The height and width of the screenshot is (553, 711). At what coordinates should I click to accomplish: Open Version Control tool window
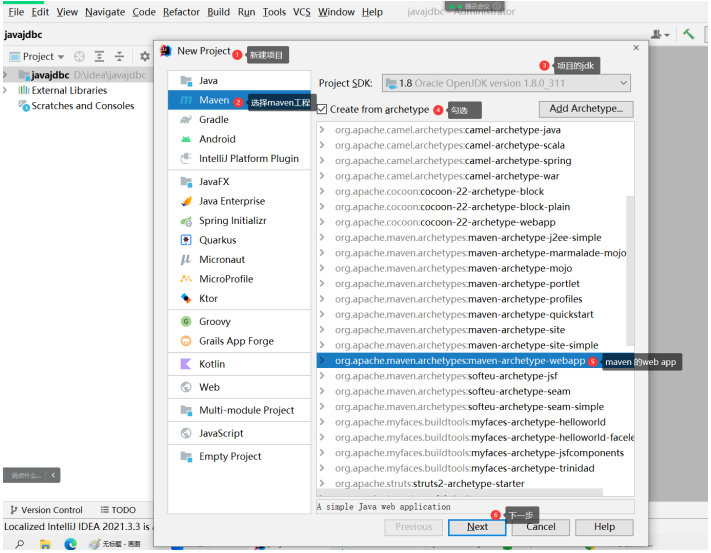[x=47, y=510]
